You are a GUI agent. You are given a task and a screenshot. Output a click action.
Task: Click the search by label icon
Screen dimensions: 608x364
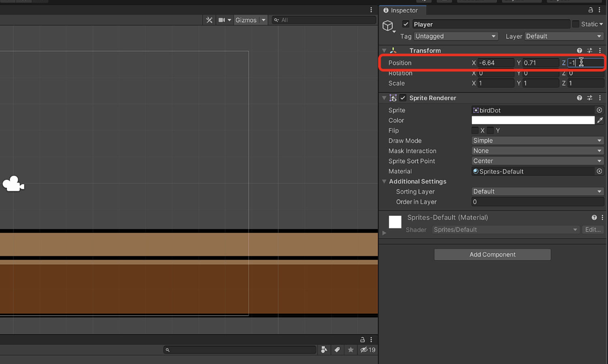click(x=337, y=350)
